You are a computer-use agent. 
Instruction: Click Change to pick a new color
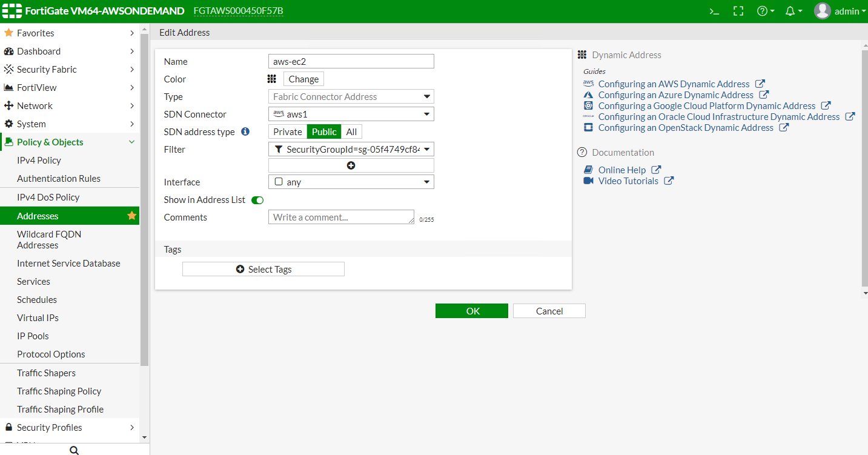pos(303,78)
